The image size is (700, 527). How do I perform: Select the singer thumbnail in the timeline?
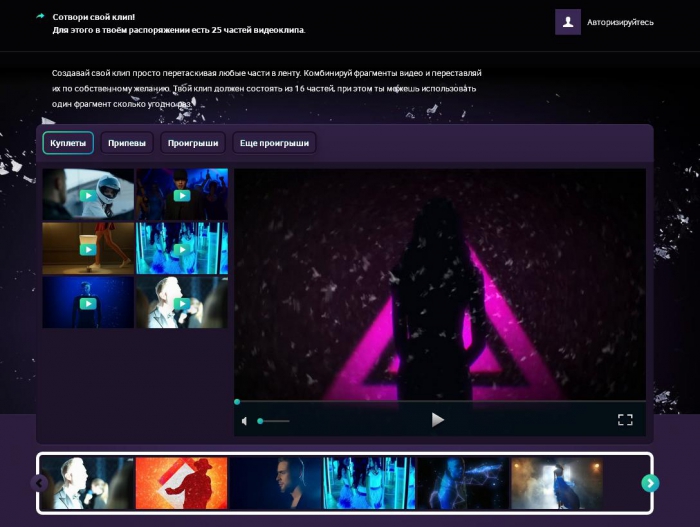(x=87, y=483)
